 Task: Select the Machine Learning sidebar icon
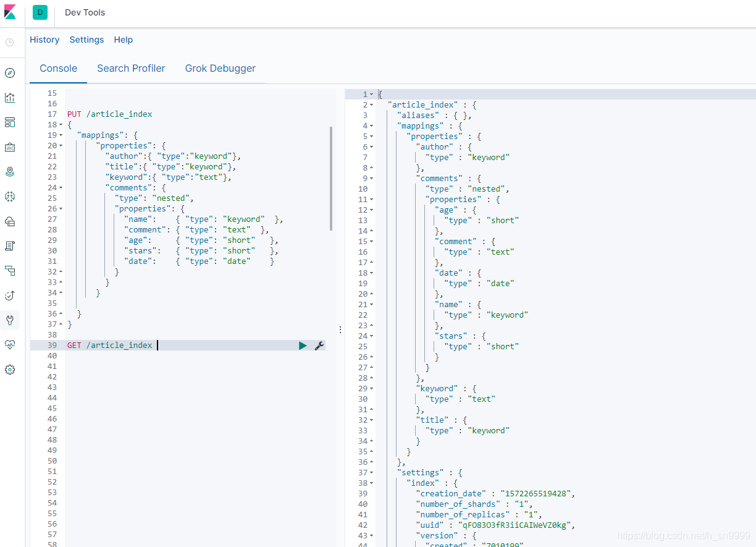pyautogui.click(x=9, y=197)
